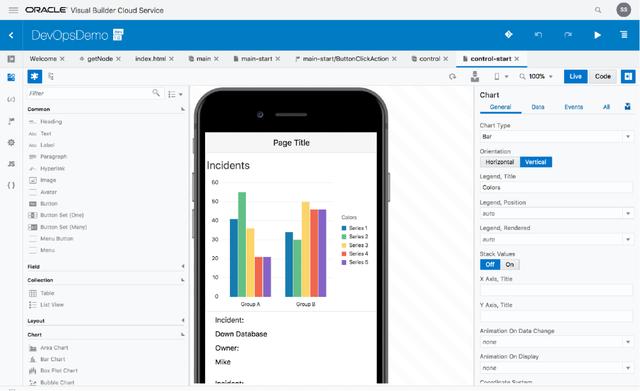
Task: Open the hamburger navigation menu
Action: 13,10
